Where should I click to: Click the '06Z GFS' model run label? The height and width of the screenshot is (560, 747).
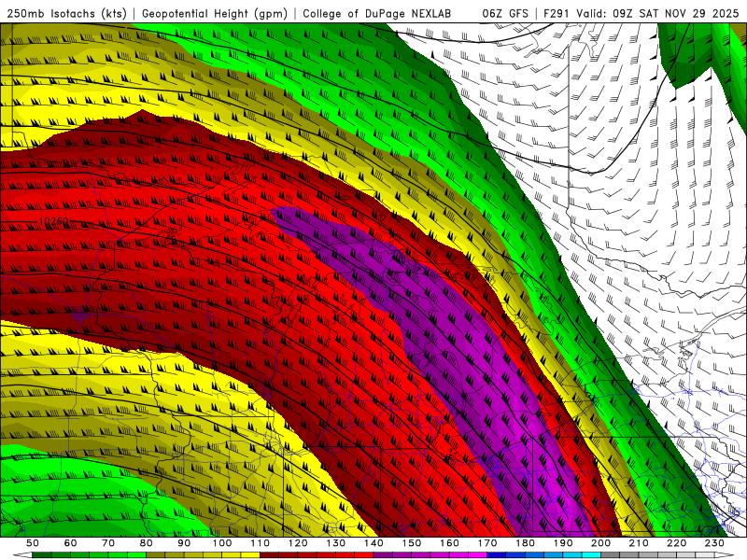coord(505,13)
